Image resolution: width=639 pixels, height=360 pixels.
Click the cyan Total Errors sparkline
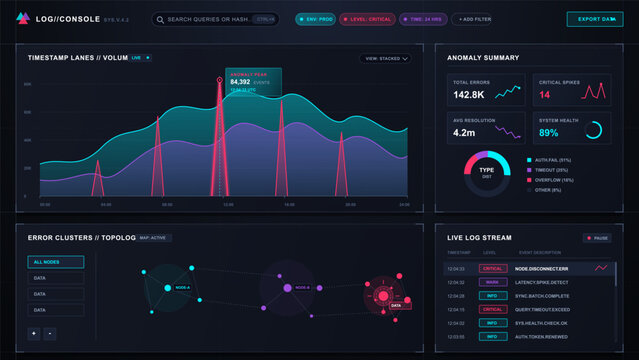coord(508,93)
